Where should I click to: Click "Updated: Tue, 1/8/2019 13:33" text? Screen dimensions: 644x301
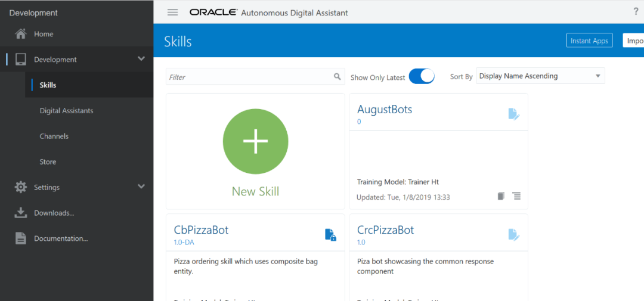coord(403,197)
